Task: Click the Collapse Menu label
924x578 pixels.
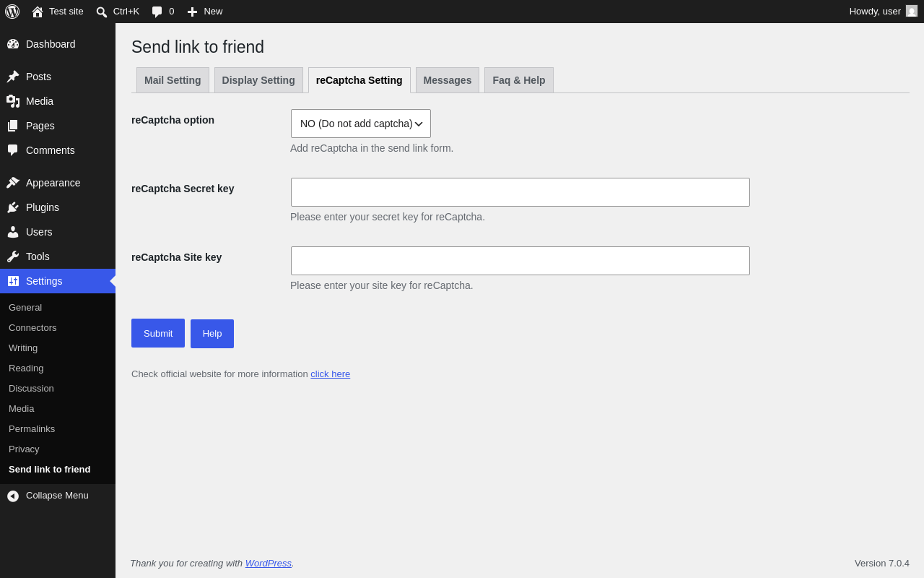Action: [57, 496]
